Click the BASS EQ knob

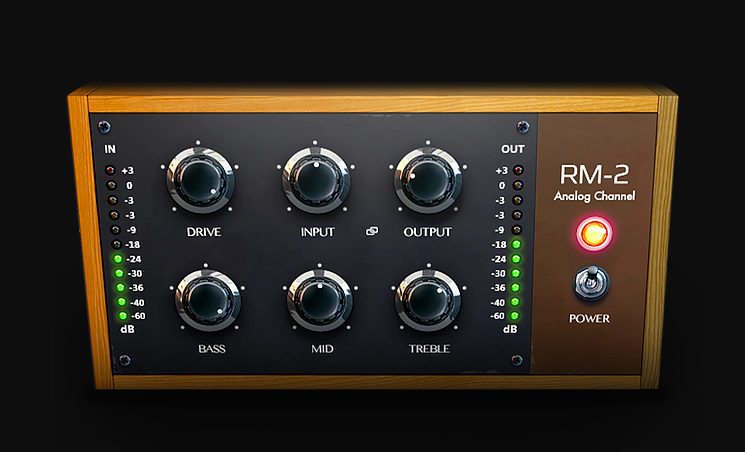coord(207,298)
